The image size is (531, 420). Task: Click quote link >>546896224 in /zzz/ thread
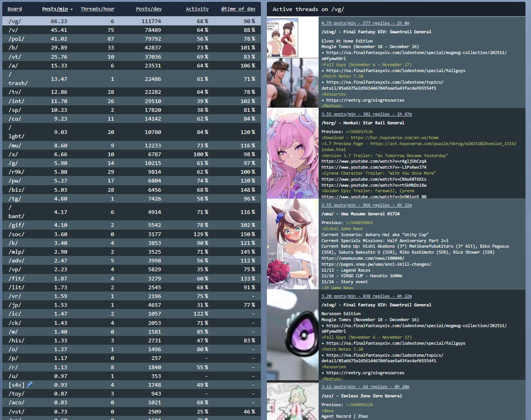pyautogui.click(x=359, y=405)
